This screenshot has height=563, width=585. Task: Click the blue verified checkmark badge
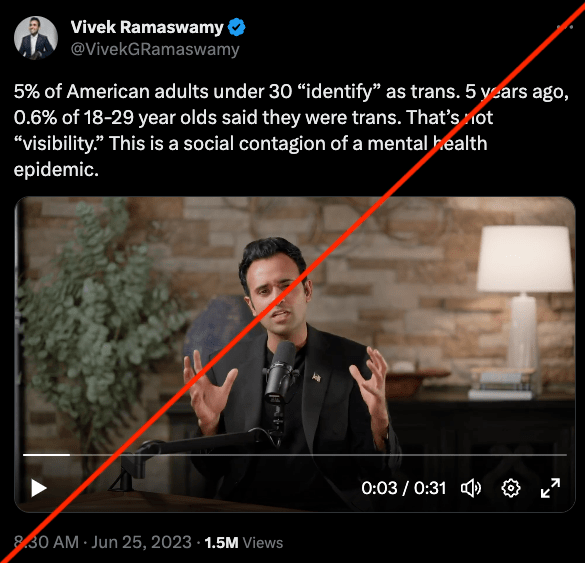[237, 27]
